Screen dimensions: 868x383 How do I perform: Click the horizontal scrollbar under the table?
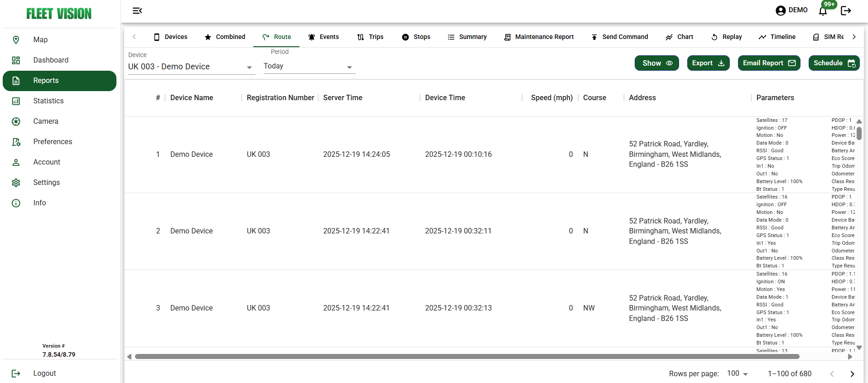[x=467, y=357]
